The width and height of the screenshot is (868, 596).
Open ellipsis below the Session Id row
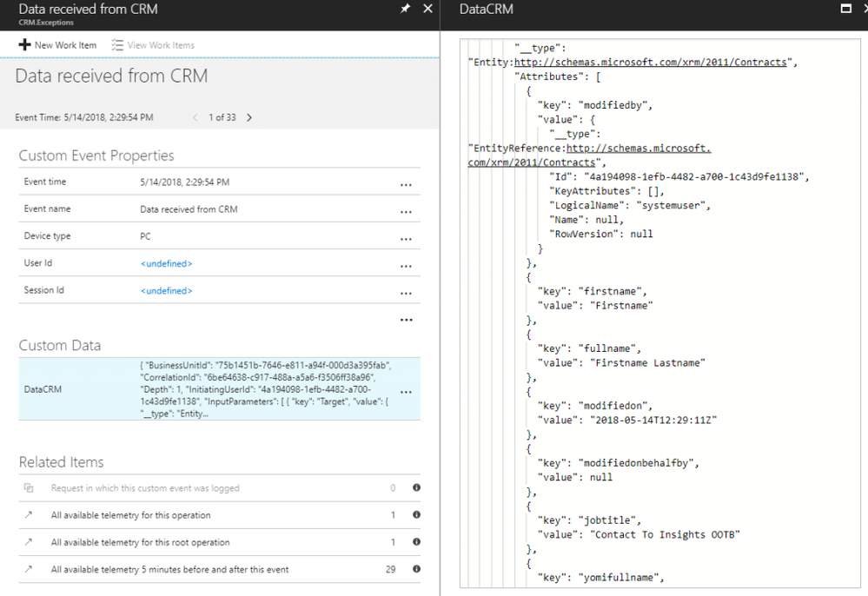click(x=407, y=320)
